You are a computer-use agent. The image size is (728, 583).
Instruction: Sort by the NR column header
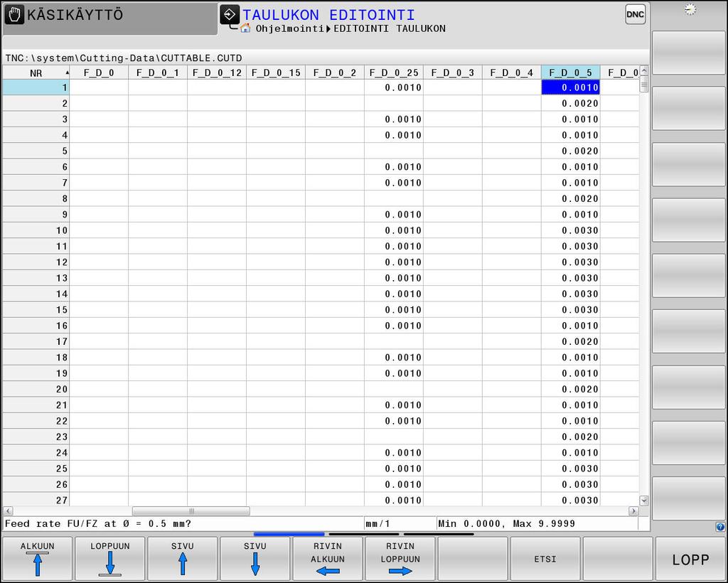click(36, 73)
